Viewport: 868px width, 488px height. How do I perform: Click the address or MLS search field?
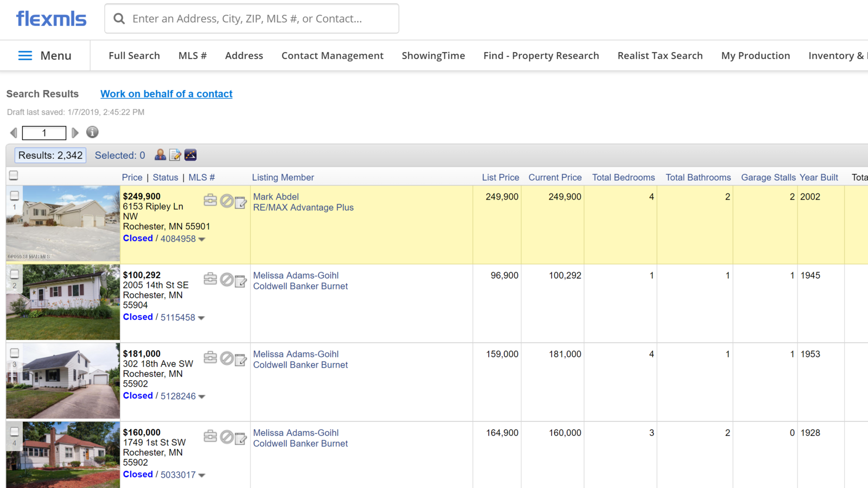pyautogui.click(x=260, y=18)
